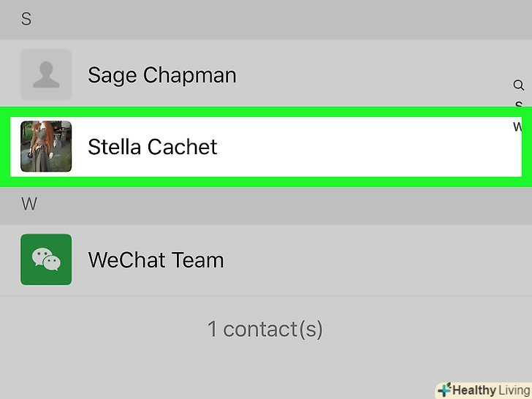Click the green WeChat Team logo icon
Viewport: 532px width, 399px height.
click(x=46, y=259)
